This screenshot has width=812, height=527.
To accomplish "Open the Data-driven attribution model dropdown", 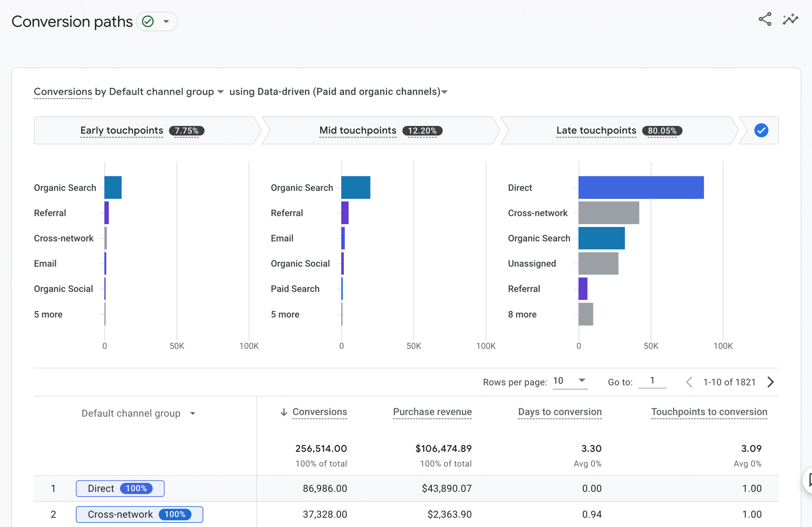I will click(x=444, y=92).
